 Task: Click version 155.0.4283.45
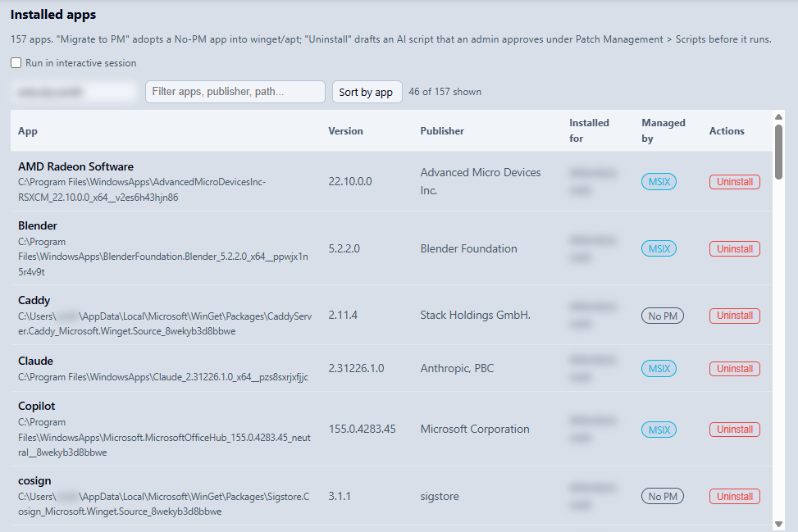(362, 430)
